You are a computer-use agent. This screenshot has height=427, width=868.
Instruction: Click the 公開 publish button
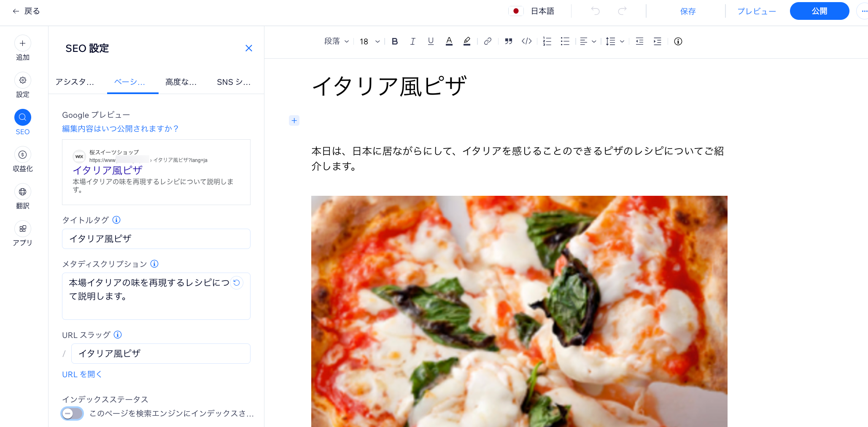pyautogui.click(x=819, y=11)
